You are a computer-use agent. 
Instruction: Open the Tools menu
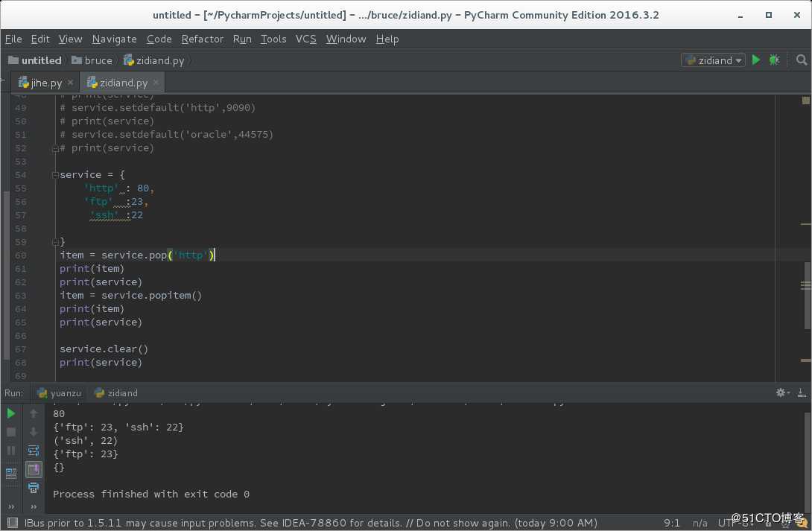point(273,39)
